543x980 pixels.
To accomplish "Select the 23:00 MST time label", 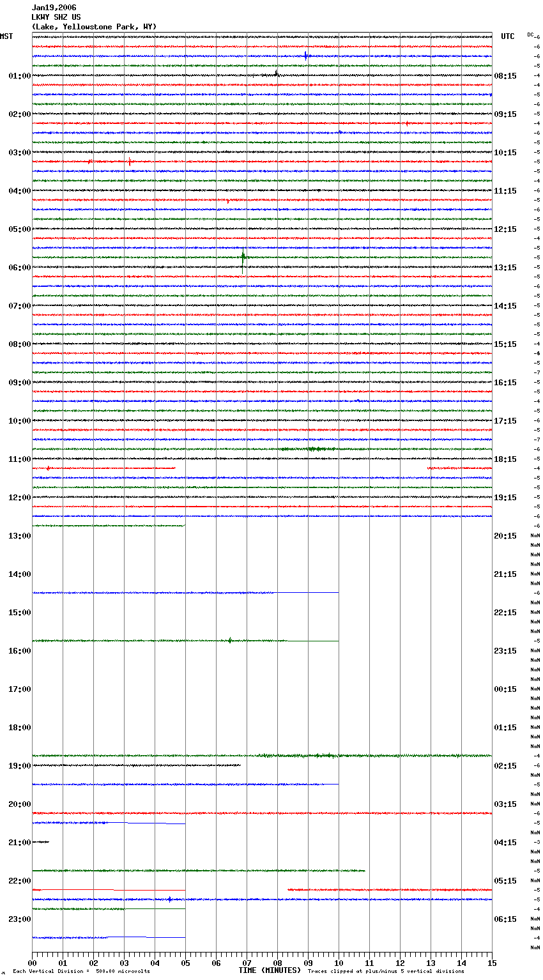I will (x=20, y=919).
